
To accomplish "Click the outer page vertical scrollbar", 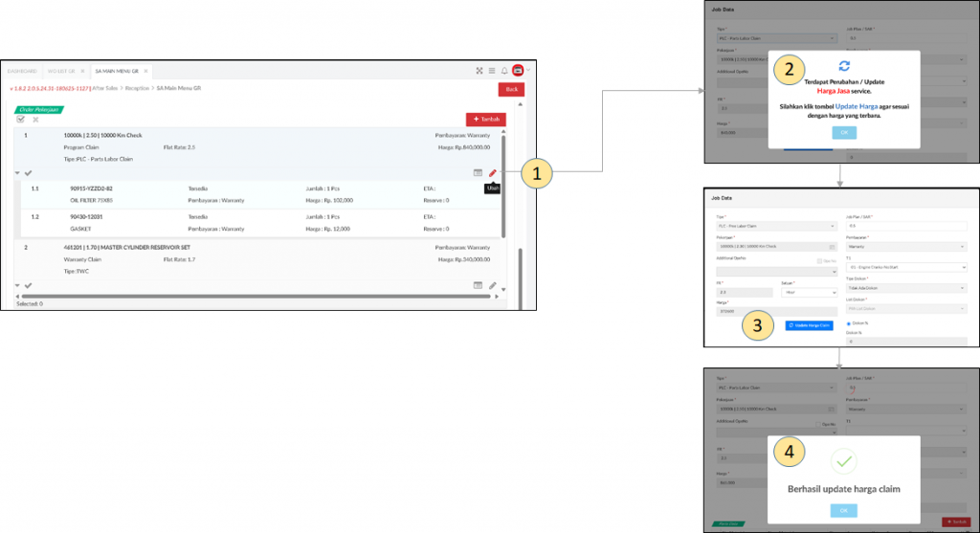I will (x=520, y=278).
